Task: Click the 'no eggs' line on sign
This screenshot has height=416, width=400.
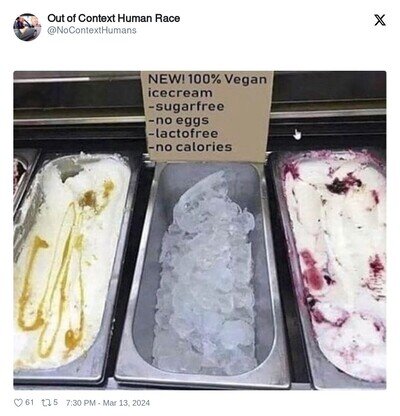Action: pos(179,120)
